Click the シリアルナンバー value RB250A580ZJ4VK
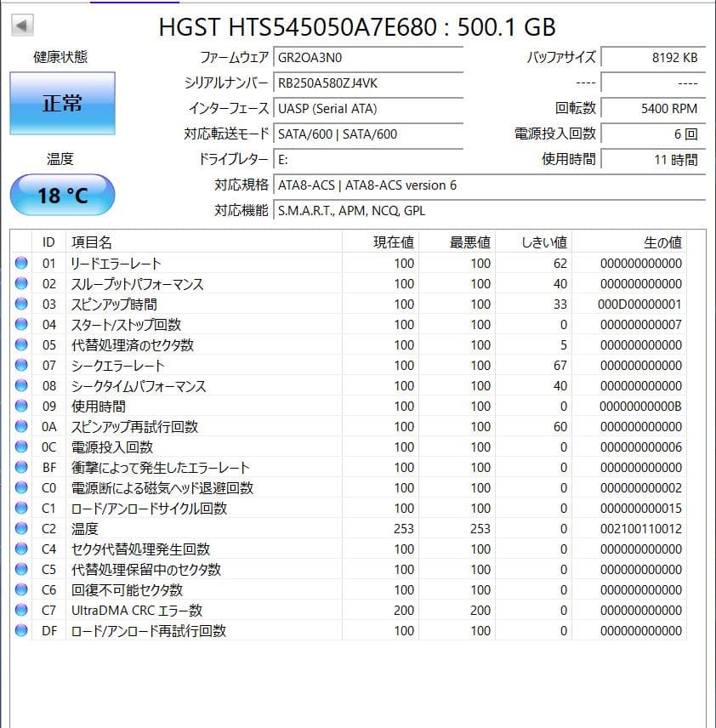 (366, 82)
